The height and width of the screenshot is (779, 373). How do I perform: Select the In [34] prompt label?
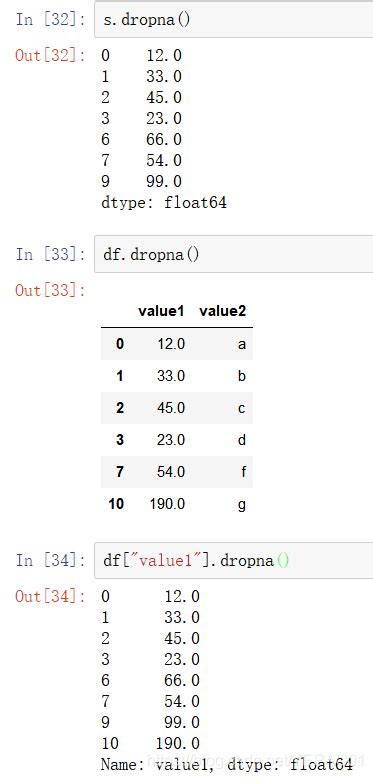(51, 560)
